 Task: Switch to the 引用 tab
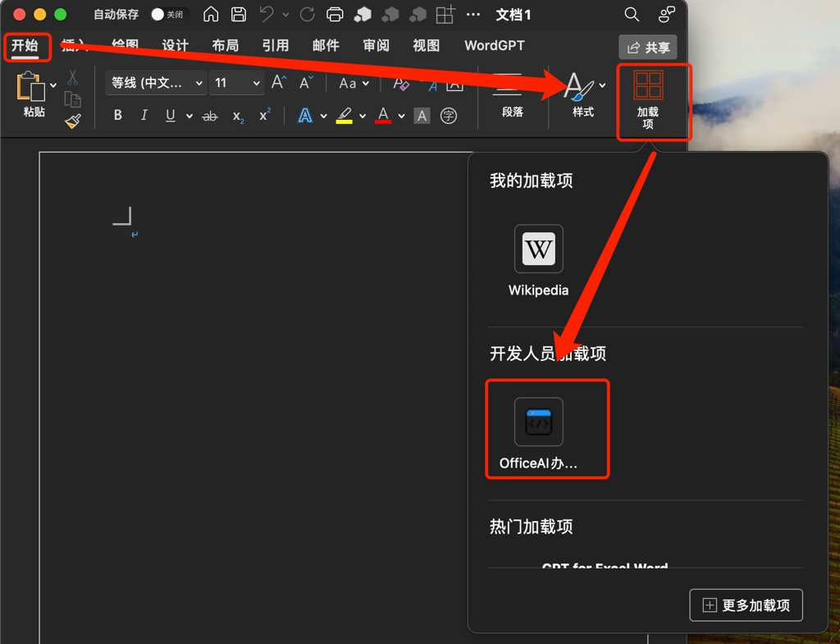point(276,46)
